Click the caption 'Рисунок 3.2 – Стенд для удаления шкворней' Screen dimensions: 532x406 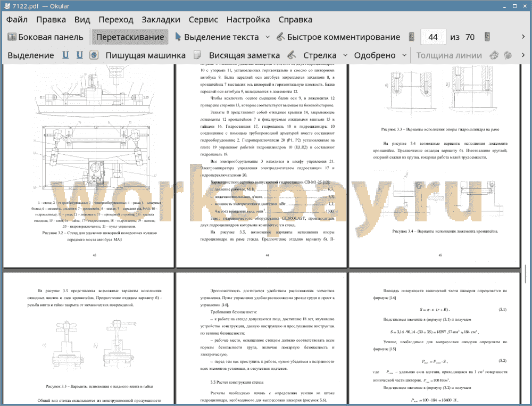tap(99, 236)
